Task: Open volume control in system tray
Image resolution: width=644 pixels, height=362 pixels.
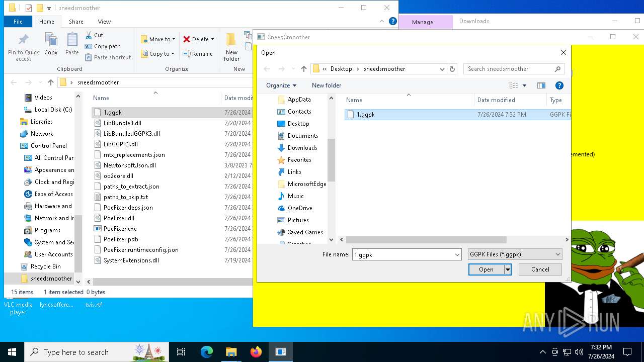Action: tap(579, 352)
